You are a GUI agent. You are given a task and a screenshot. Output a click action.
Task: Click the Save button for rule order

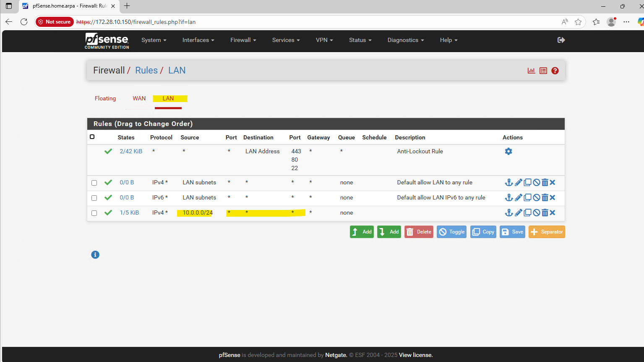coord(512,232)
